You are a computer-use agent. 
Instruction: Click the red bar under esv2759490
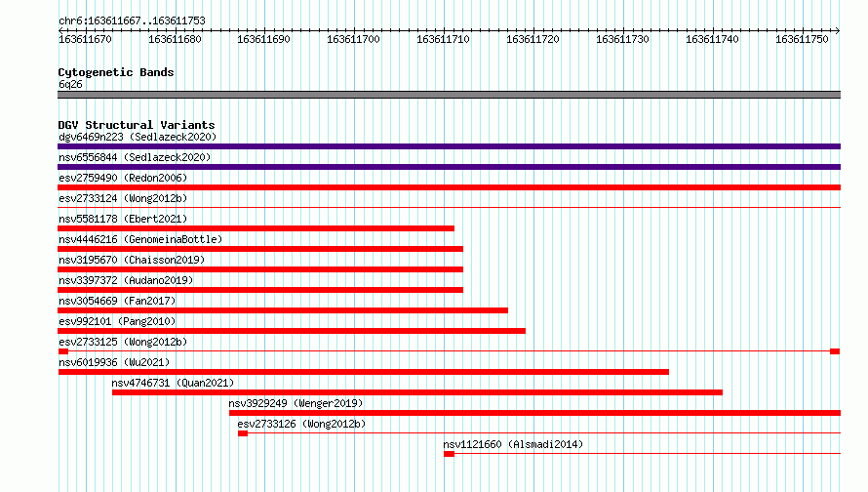(x=449, y=187)
